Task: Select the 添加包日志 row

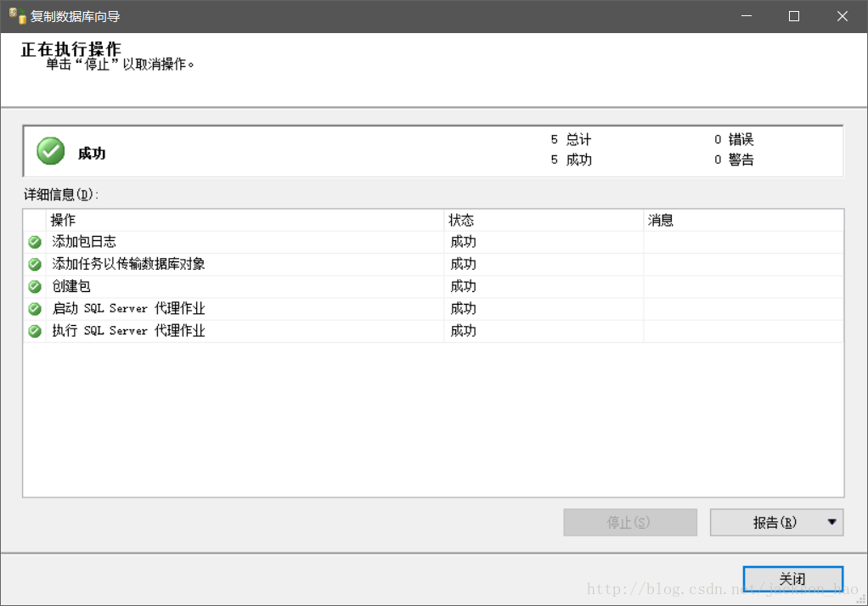Action: (x=433, y=242)
